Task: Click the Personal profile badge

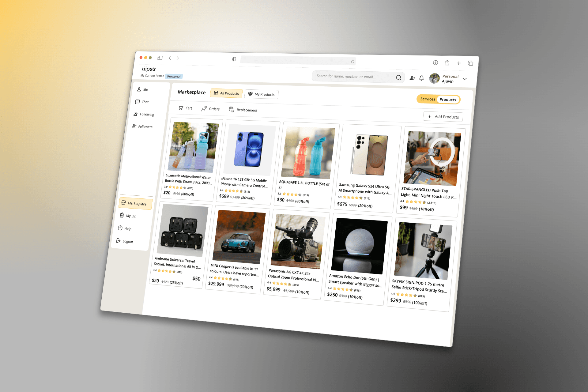Action: click(x=174, y=76)
